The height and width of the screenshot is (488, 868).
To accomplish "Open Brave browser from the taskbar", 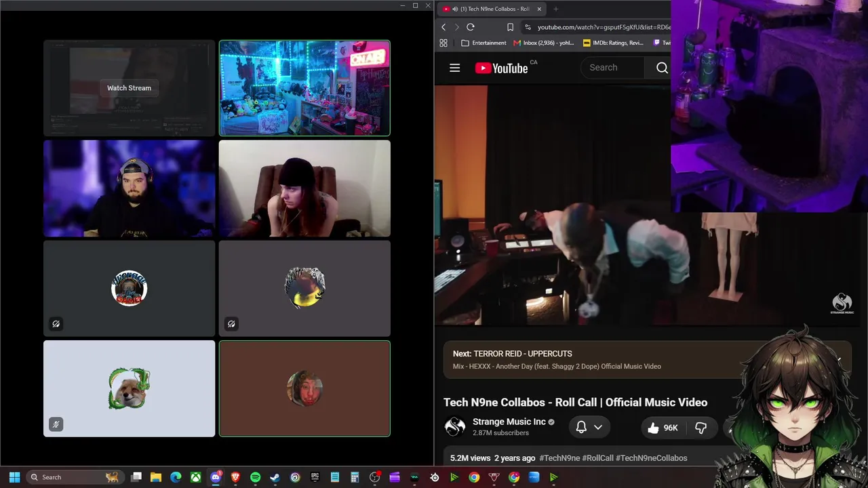I will (x=235, y=477).
